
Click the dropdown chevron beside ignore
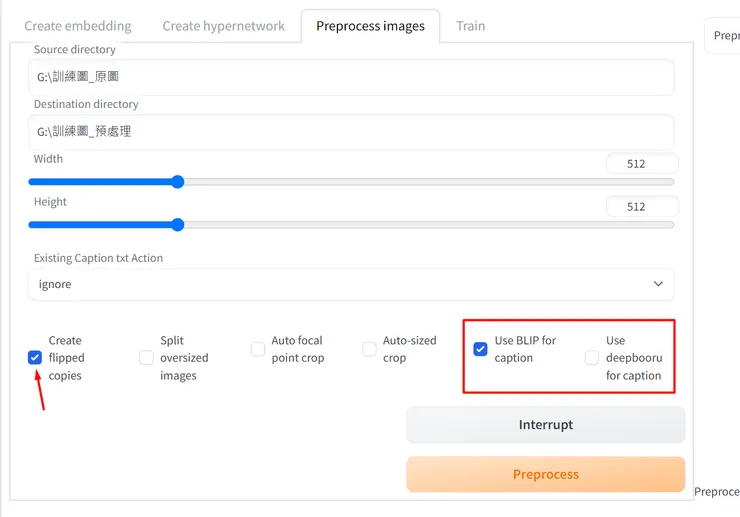(x=658, y=284)
